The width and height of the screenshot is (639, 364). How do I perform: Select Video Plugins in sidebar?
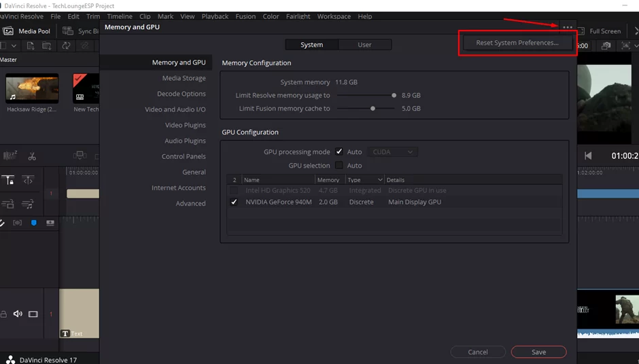pyautogui.click(x=186, y=125)
